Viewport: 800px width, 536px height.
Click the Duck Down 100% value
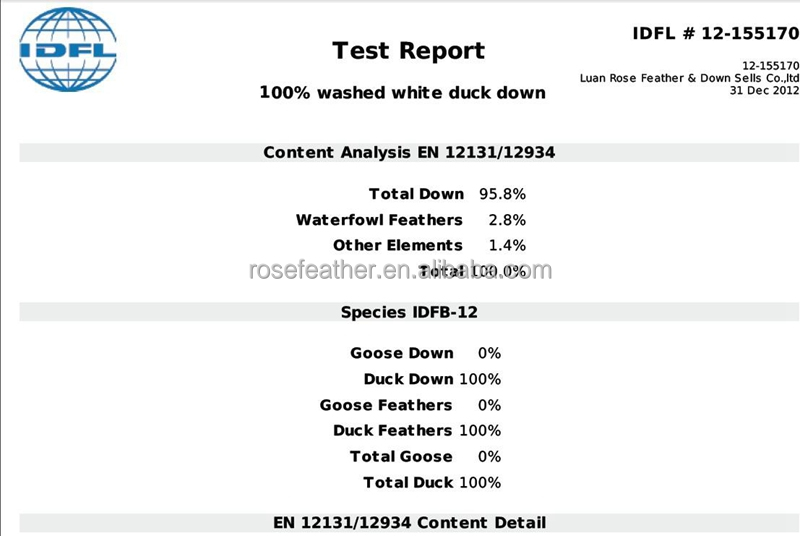tap(480, 379)
